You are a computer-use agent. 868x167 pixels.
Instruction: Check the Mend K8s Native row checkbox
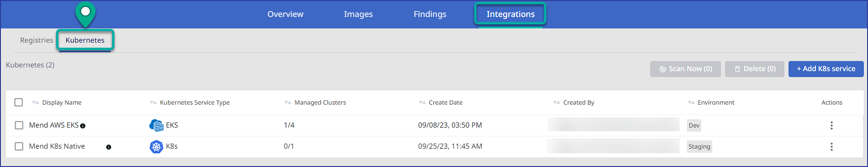tap(19, 146)
